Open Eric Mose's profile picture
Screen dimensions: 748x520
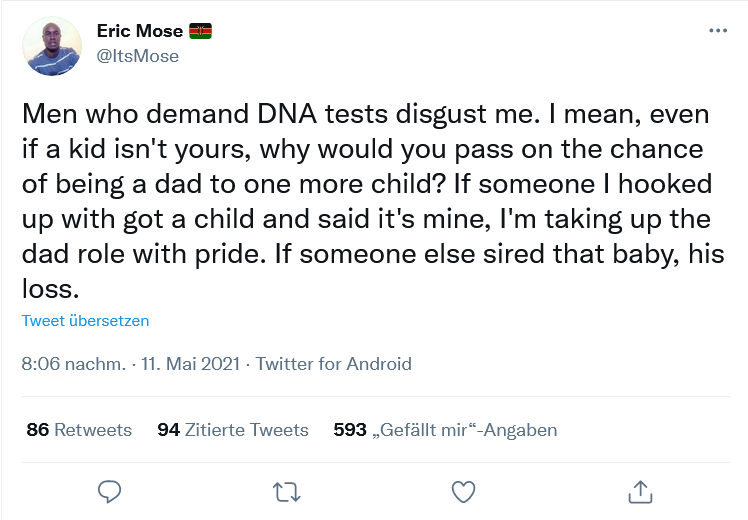[52, 46]
